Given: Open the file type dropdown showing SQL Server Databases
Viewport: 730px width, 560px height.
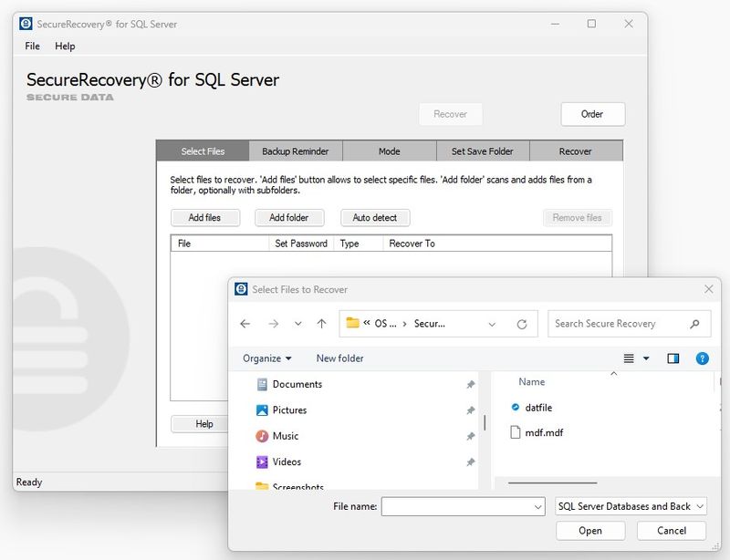Looking at the screenshot, I should [x=630, y=505].
